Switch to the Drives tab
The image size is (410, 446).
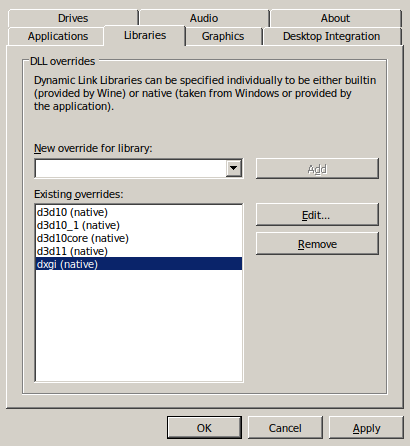click(x=73, y=18)
